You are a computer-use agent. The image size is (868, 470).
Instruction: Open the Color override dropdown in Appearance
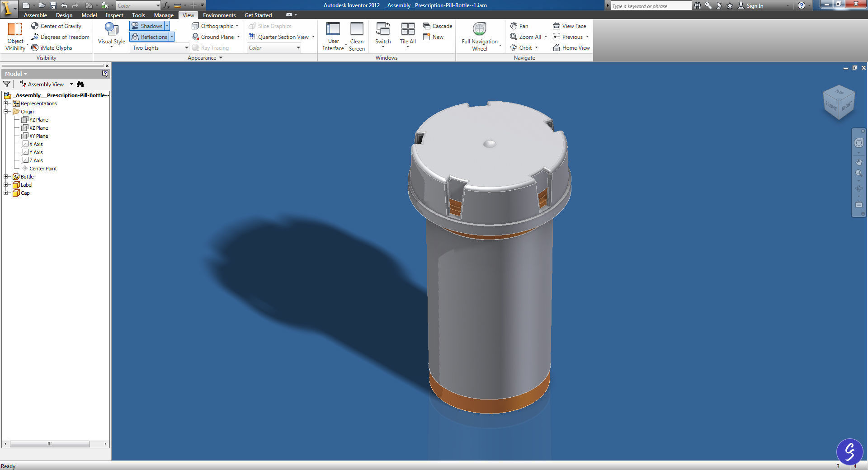(274, 48)
